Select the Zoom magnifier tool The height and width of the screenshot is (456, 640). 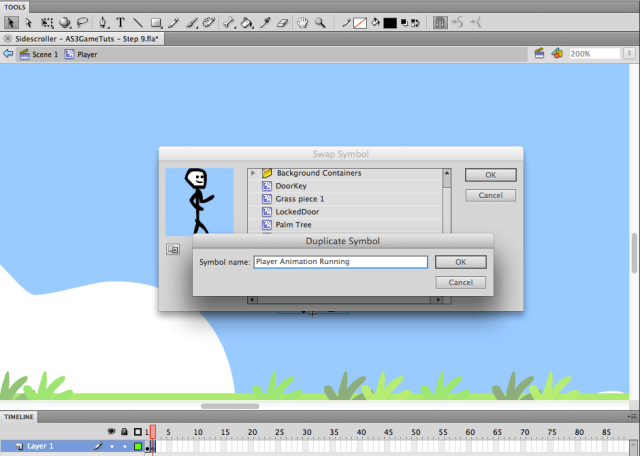[x=320, y=22]
